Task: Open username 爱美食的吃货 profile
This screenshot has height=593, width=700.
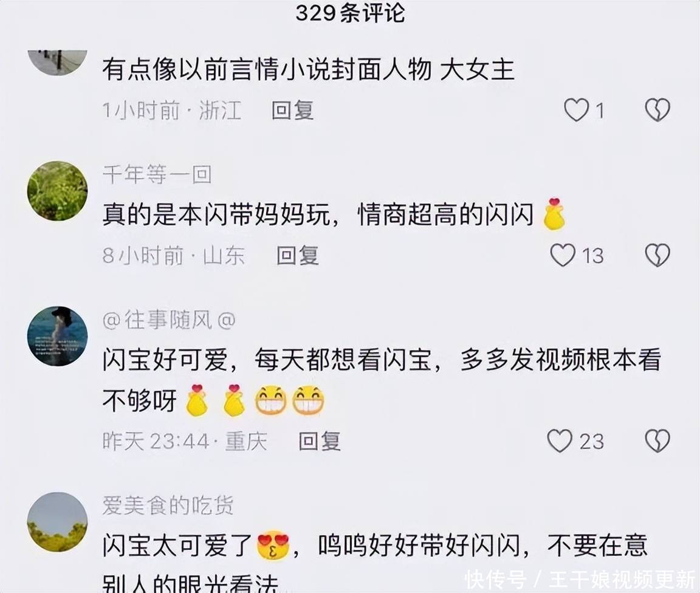Action: click(x=168, y=506)
